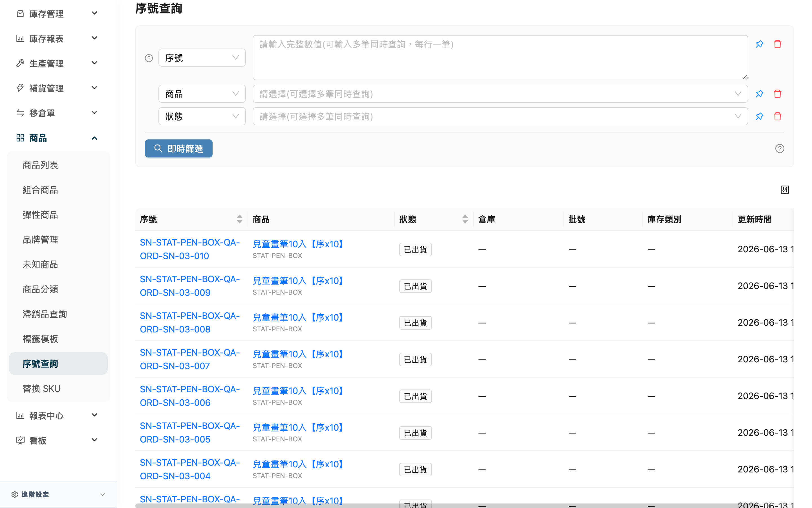The height and width of the screenshot is (508, 812).
Task: Click the serial number textarea input
Action: click(500, 58)
